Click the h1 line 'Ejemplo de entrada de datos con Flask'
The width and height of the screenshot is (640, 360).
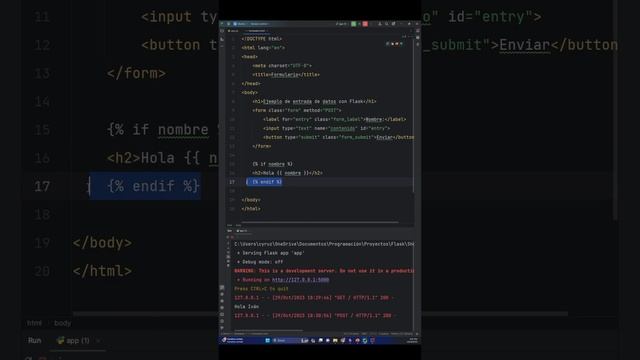click(314, 101)
